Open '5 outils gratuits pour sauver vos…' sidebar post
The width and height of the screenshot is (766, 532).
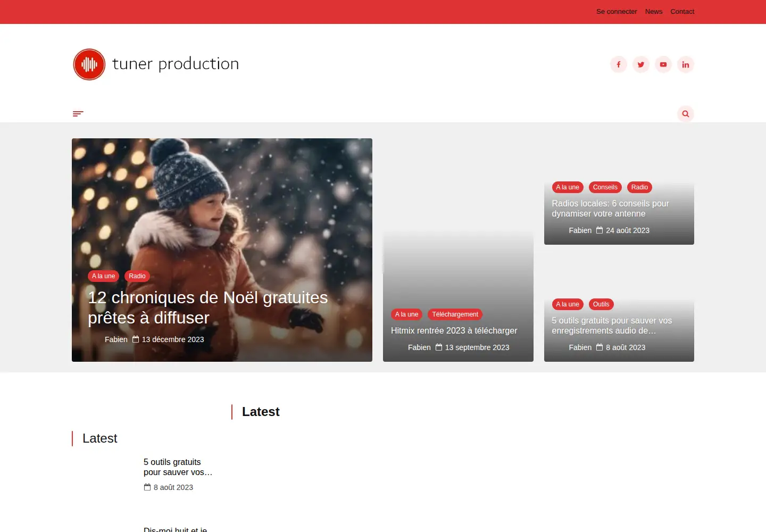point(178,467)
